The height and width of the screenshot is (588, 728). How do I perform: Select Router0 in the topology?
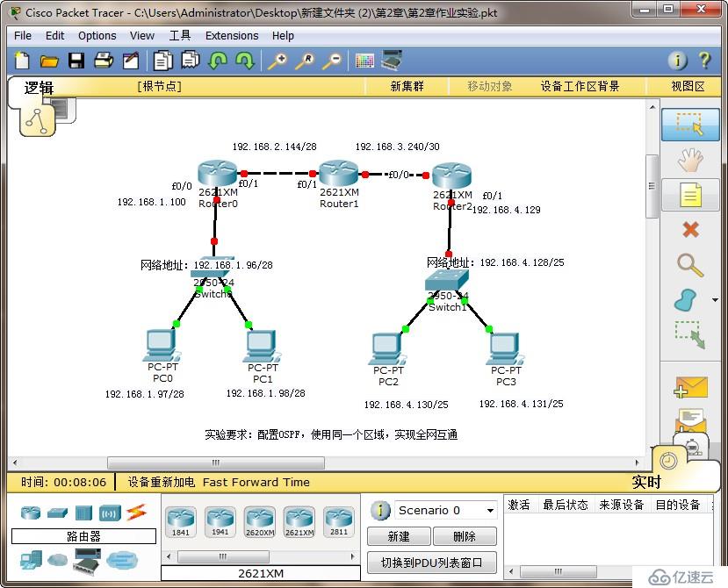[x=218, y=174]
